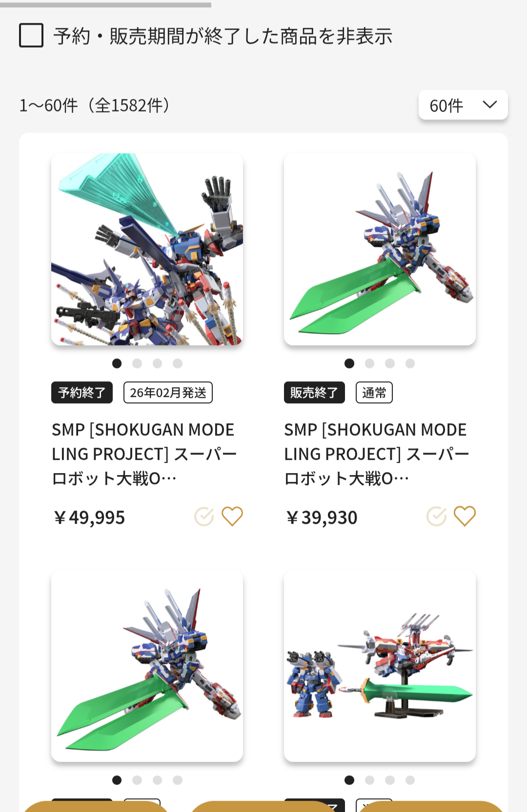The height and width of the screenshot is (812, 527).
Task: Select second carousel dot under first product image
Action: (137, 363)
